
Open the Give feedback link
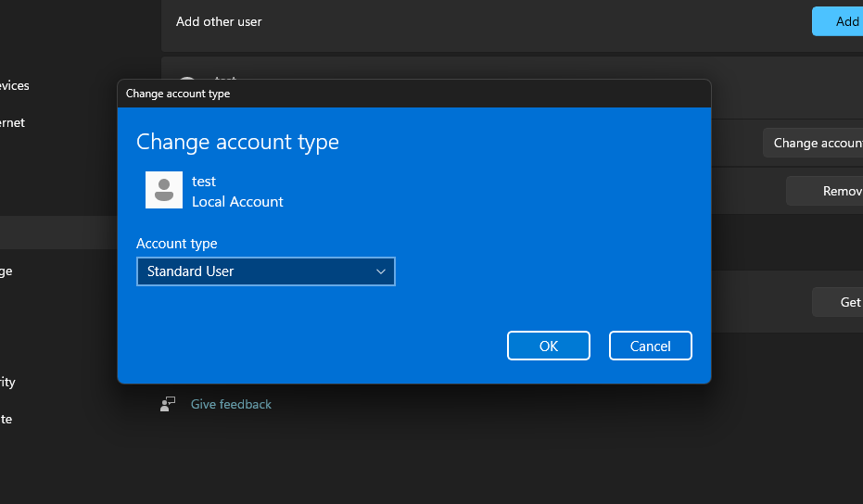click(231, 404)
